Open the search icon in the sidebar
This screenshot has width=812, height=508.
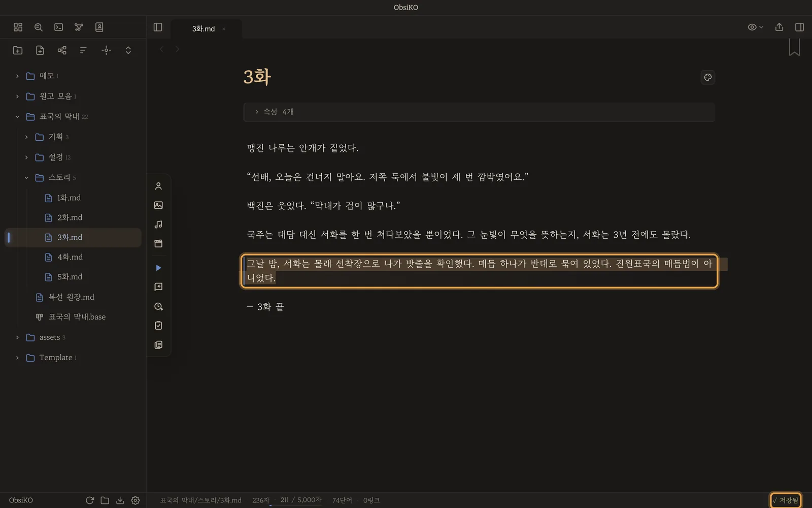point(39,27)
